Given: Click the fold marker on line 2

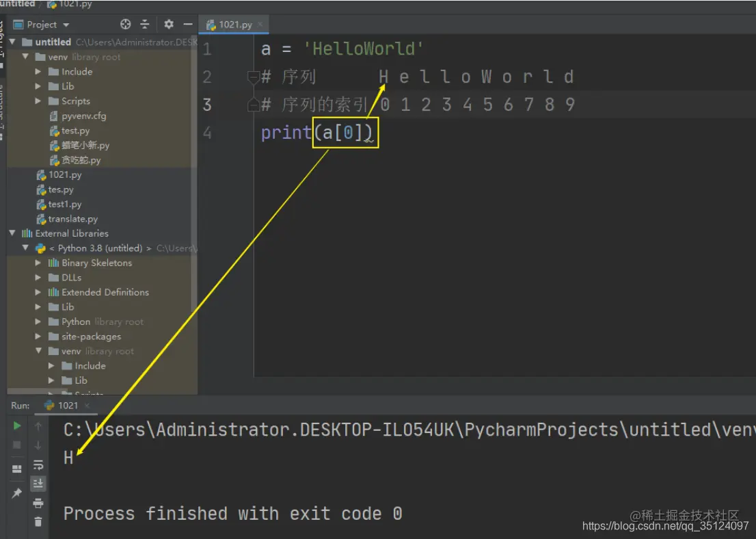Looking at the screenshot, I should tap(253, 77).
